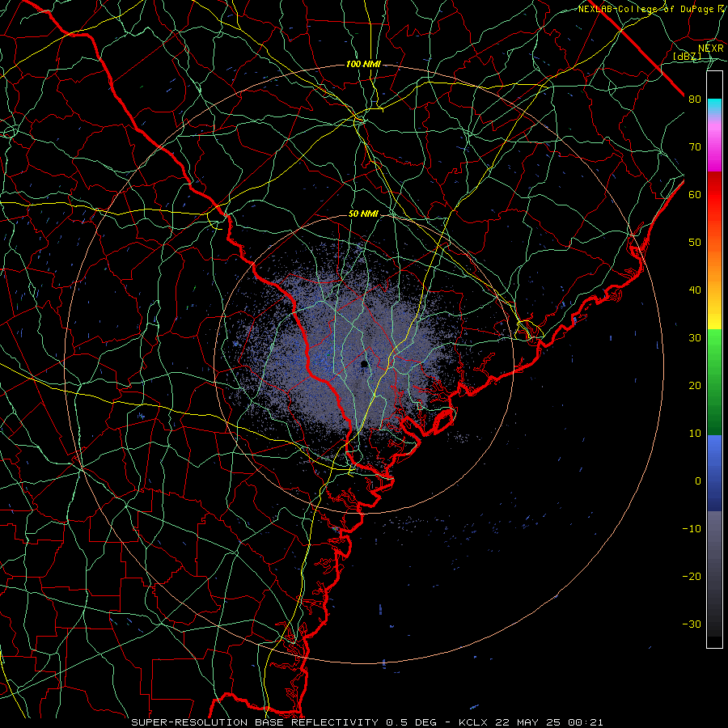Click the -20 value on the dBZ scale
This screenshot has width=728, height=728.
click(692, 577)
